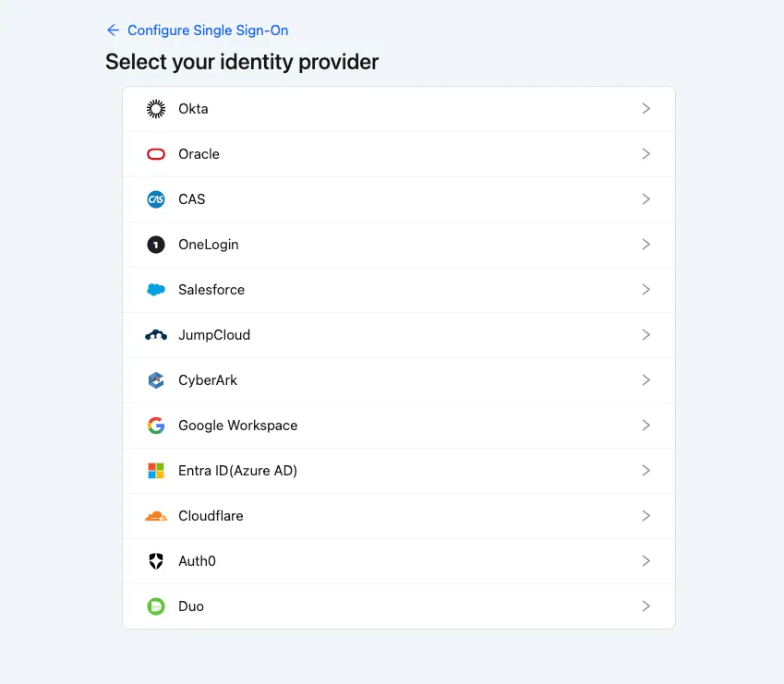784x684 pixels.
Task: Click the red Oracle logo icon
Action: 156,154
